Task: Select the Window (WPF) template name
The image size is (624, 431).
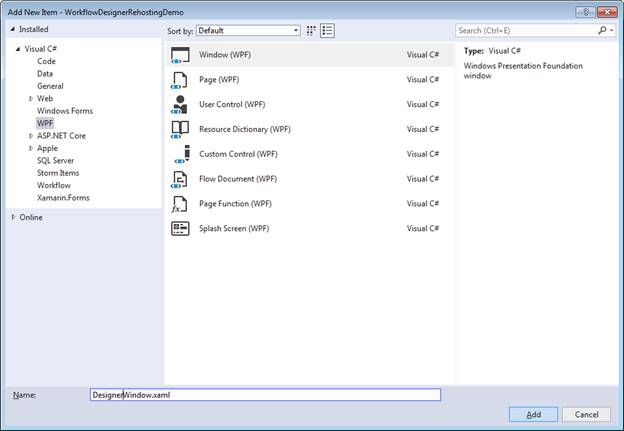Action: click(x=225, y=55)
